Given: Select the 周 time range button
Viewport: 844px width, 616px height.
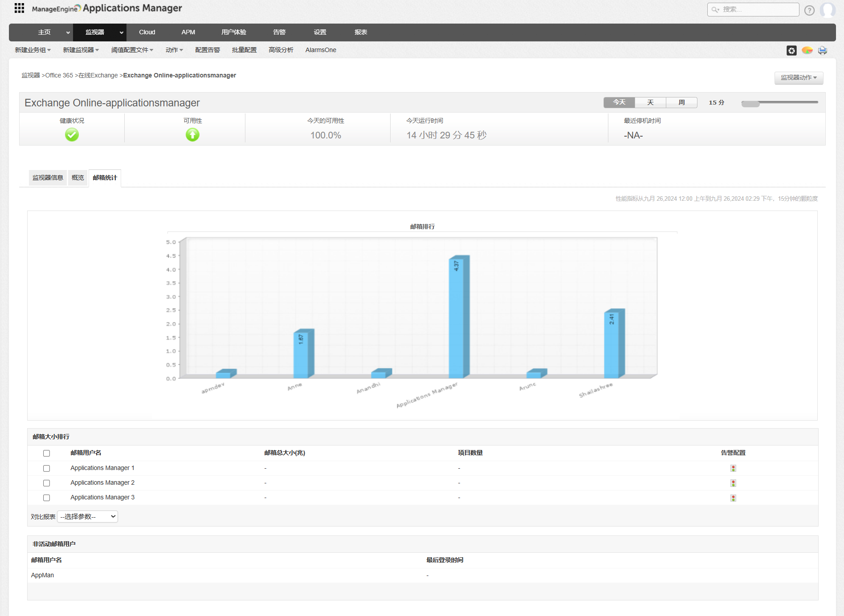Looking at the screenshot, I should pos(681,102).
